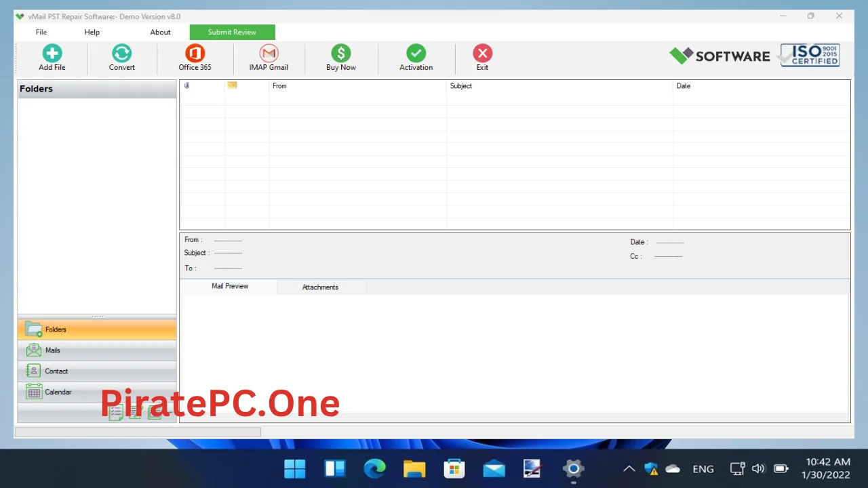Viewport: 868px width, 488px height.
Task: Click the Add File toolbar icon
Action: [x=52, y=54]
